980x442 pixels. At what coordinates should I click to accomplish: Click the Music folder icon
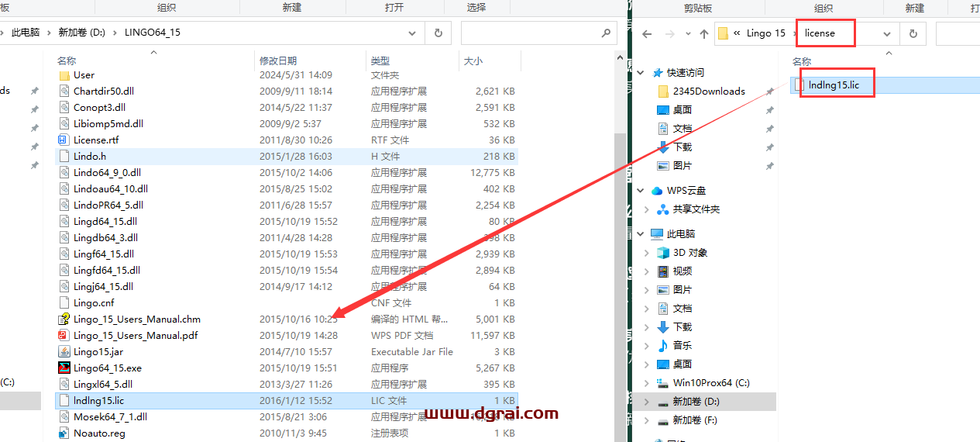(663, 345)
